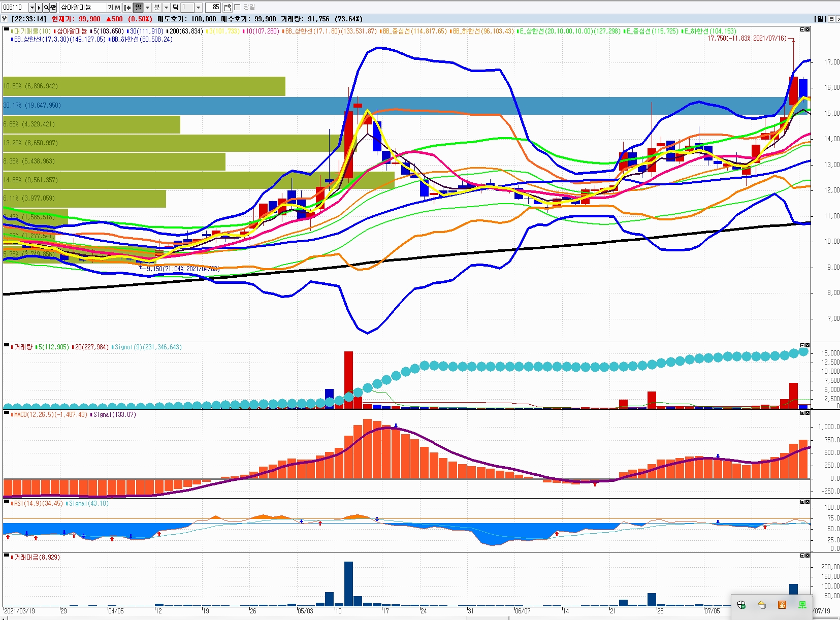This screenshot has width=840, height=620.
Task: Click the wrench settings icon
Action: (x=5, y=19)
